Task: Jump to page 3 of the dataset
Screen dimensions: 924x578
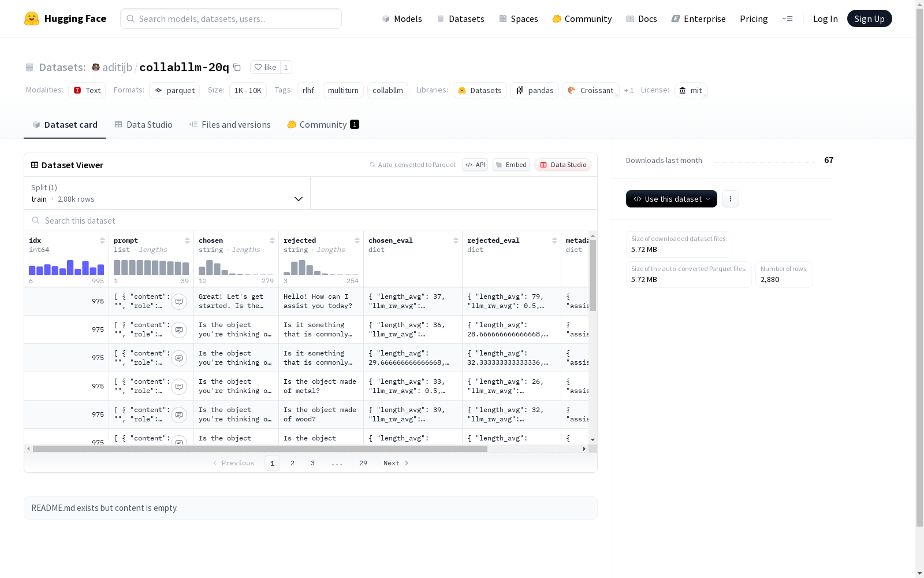Action: pyautogui.click(x=313, y=463)
